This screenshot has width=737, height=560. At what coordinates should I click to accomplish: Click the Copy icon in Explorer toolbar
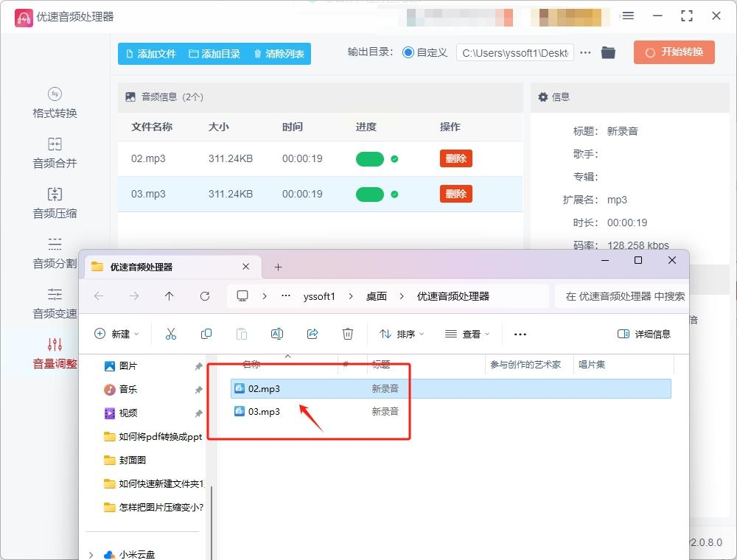(x=206, y=334)
